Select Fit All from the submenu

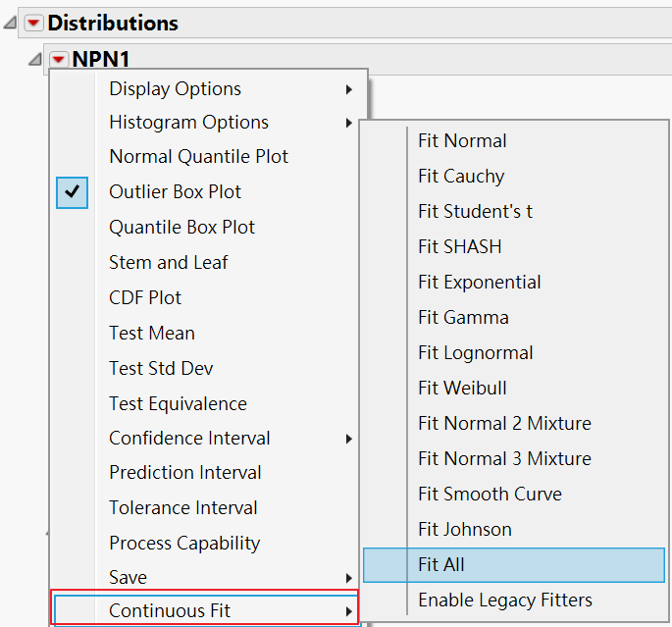pos(441,565)
